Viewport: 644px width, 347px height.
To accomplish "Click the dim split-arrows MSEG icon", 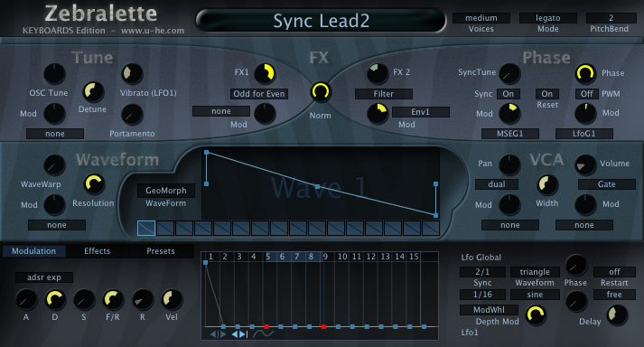I will coord(218,334).
